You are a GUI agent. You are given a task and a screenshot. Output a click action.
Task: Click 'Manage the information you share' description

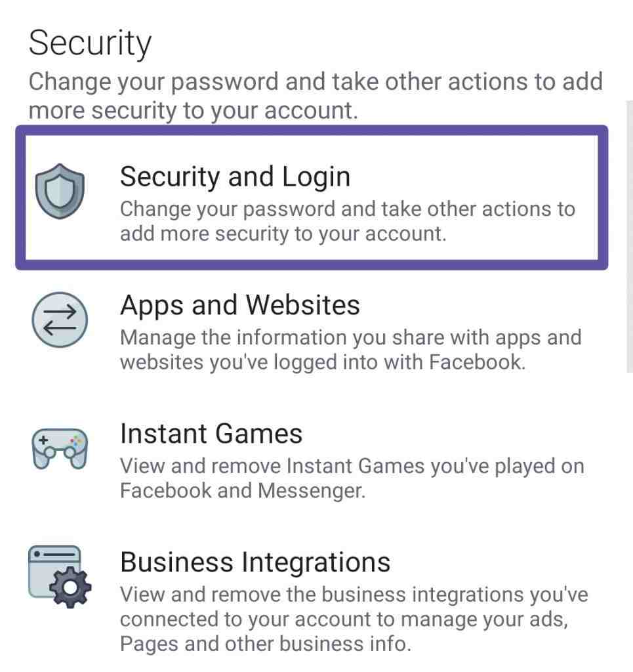click(x=351, y=350)
